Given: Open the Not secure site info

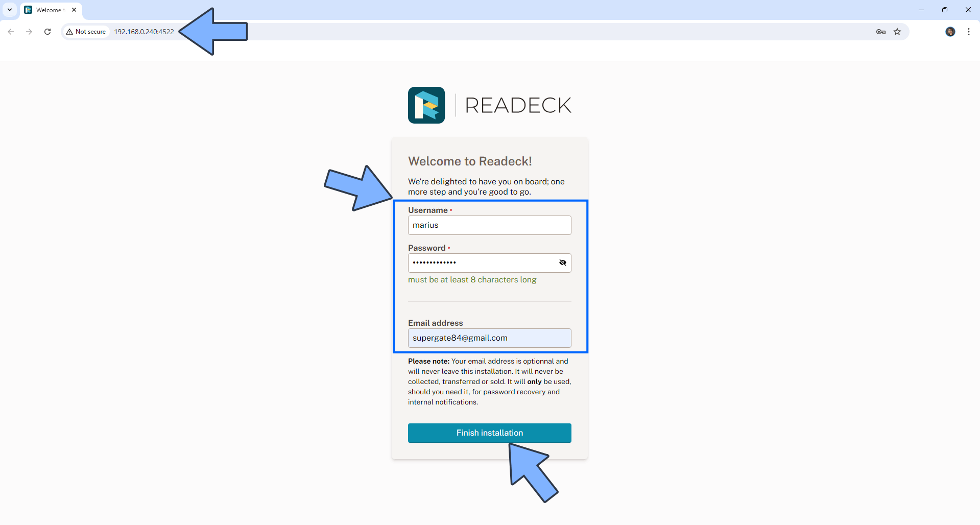Looking at the screenshot, I should pos(86,32).
